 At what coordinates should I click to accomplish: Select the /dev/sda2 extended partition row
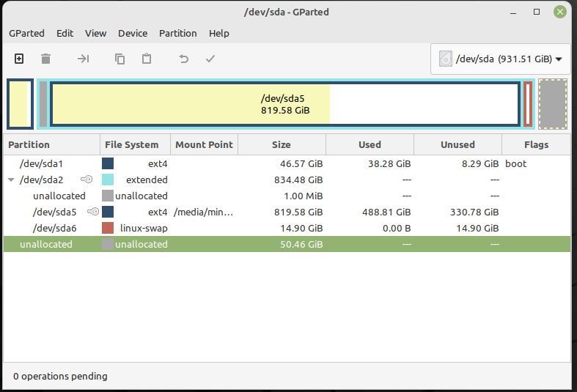(x=287, y=180)
